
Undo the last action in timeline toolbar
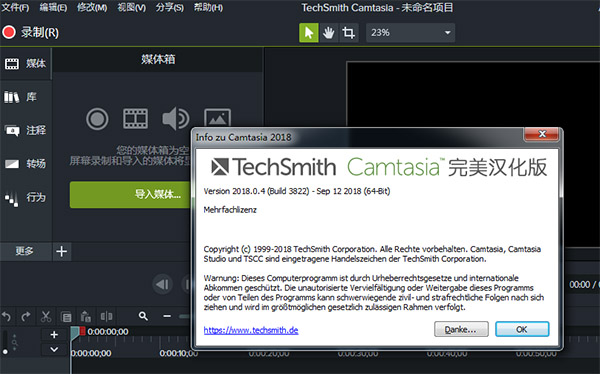pyautogui.click(x=7, y=317)
